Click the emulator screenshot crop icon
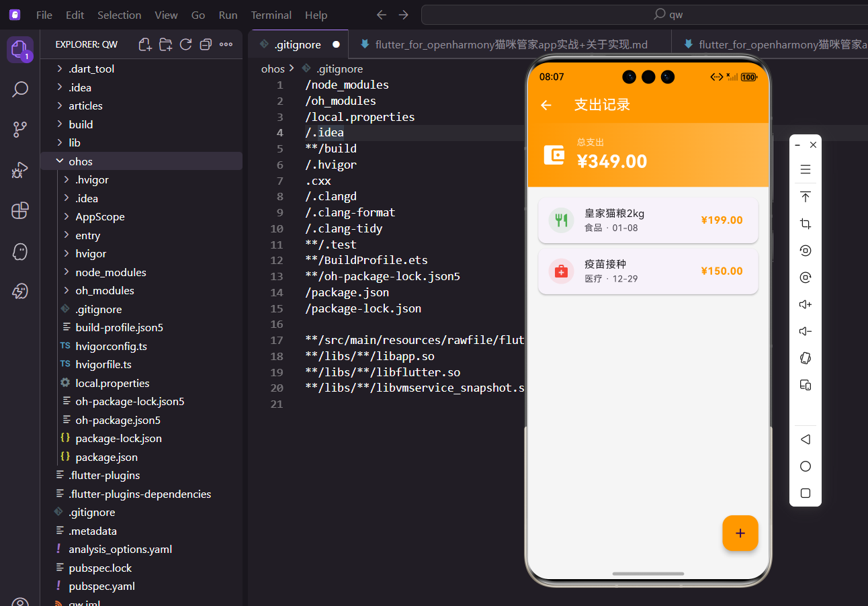 point(806,224)
